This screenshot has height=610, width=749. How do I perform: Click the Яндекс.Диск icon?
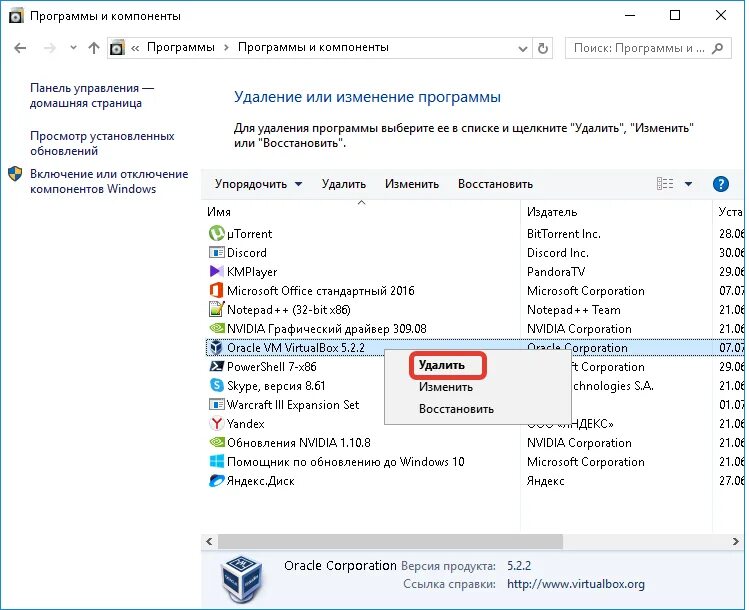click(216, 481)
